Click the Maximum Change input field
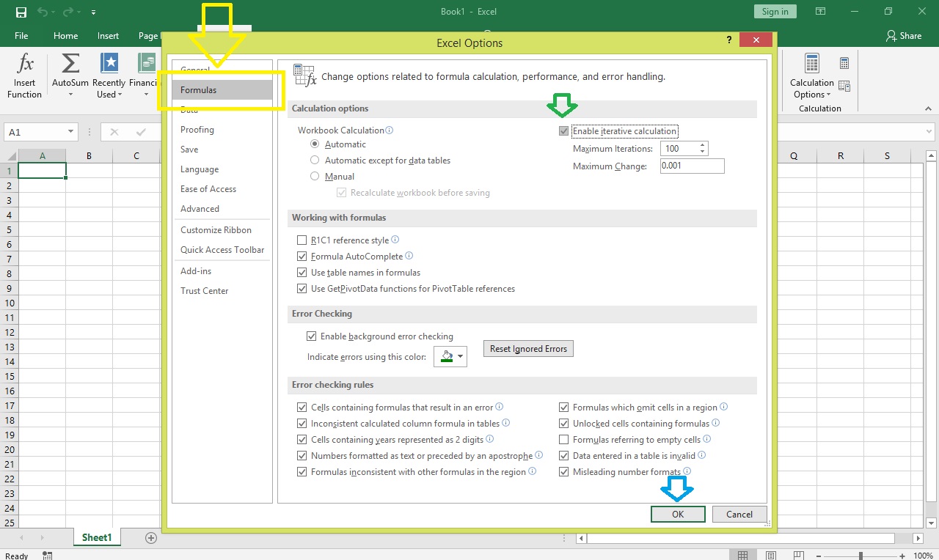The image size is (939, 560). pyautogui.click(x=692, y=166)
